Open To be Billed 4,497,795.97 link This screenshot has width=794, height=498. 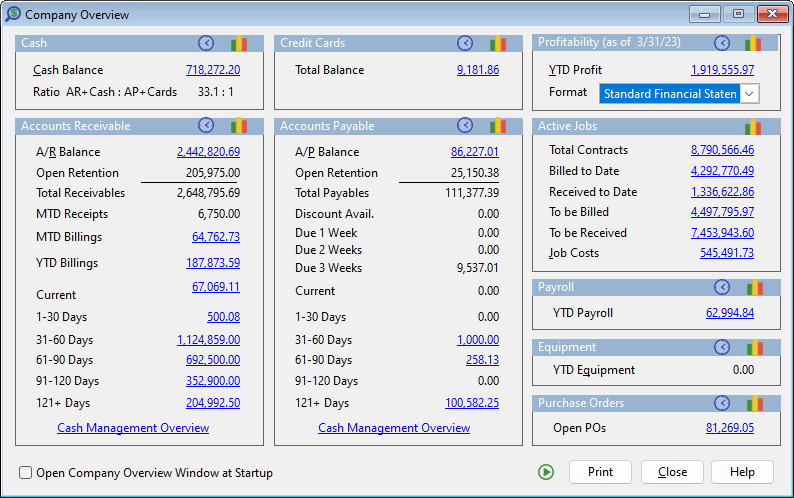click(x=723, y=212)
